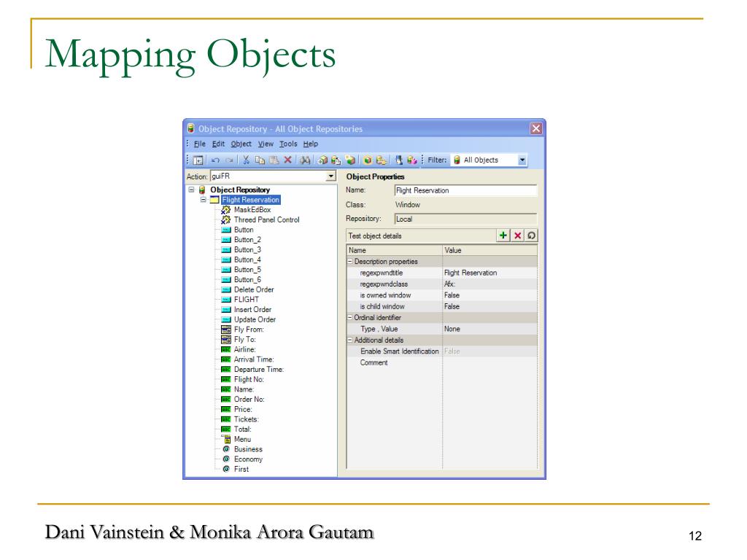Collapse the Description properties section
The height and width of the screenshot is (560, 747).
pyautogui.click(x=349, y=262)
